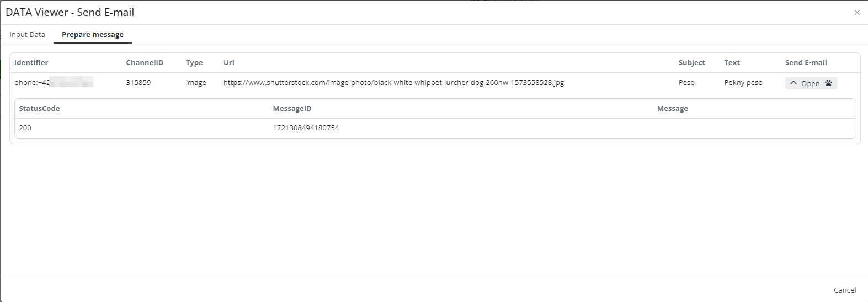
Task: Select the ChannelID value 315859
Action: click(139, 83)
